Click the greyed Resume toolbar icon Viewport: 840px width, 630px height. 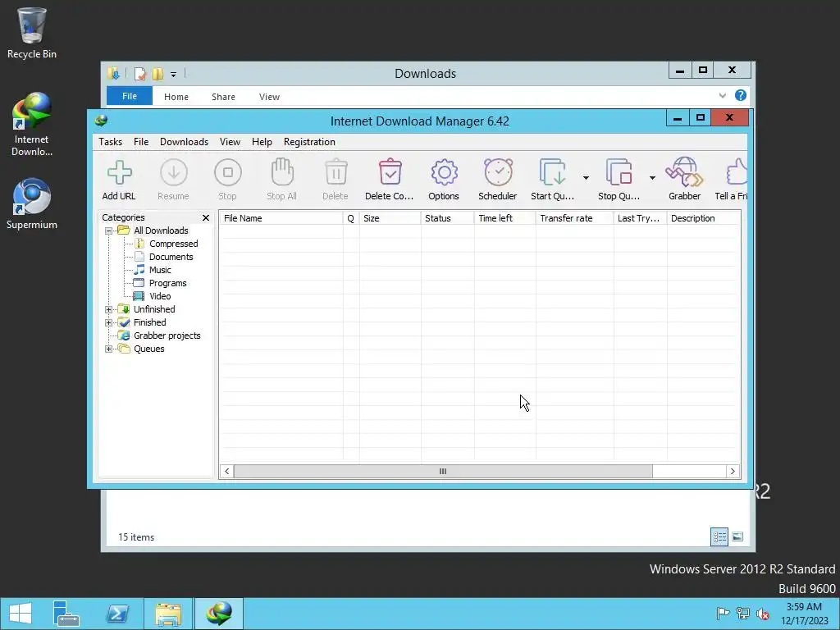pos(174,172)
